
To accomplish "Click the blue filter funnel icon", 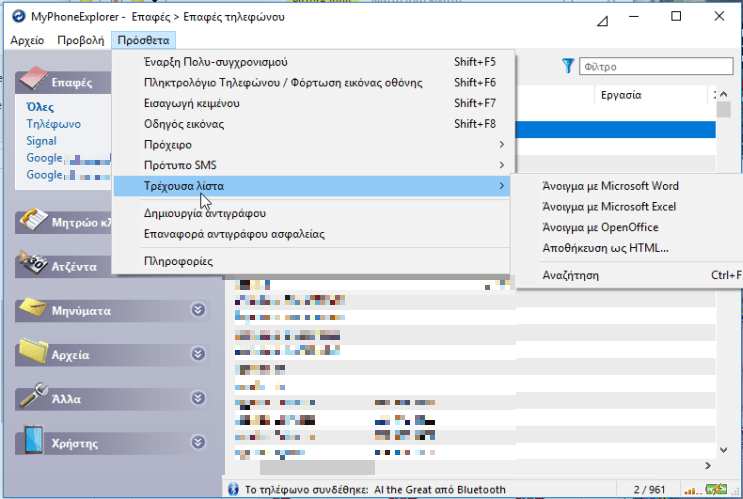I will tap(568, 66).
